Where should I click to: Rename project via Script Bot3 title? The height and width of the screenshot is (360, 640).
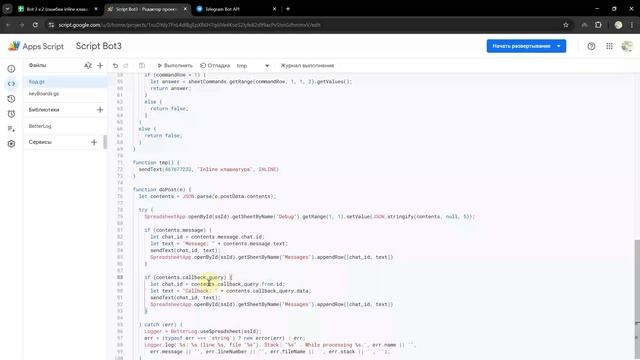point(99,46)
